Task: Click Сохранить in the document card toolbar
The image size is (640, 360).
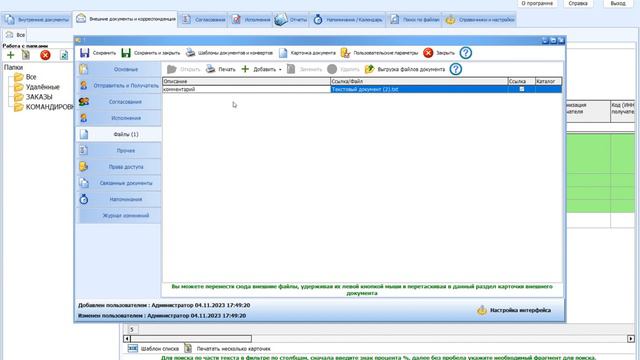Action: [98, 53]
